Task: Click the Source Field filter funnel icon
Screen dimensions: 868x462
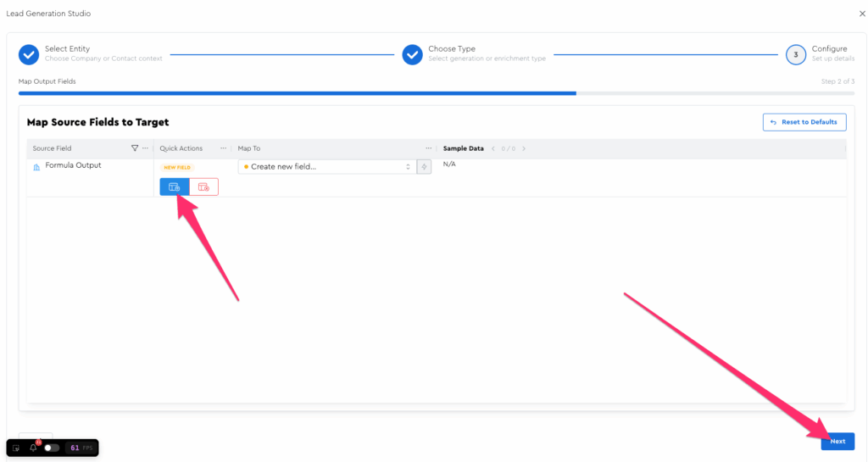Action: [135, 148]
